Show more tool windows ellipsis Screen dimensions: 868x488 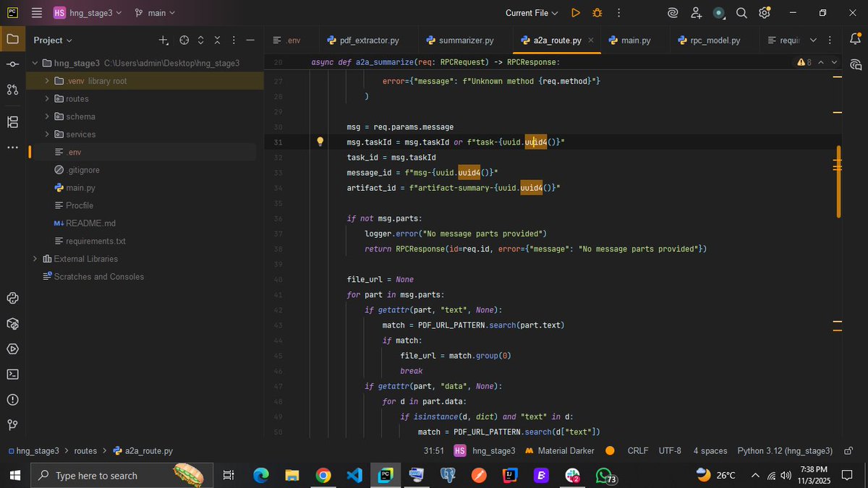12,147
